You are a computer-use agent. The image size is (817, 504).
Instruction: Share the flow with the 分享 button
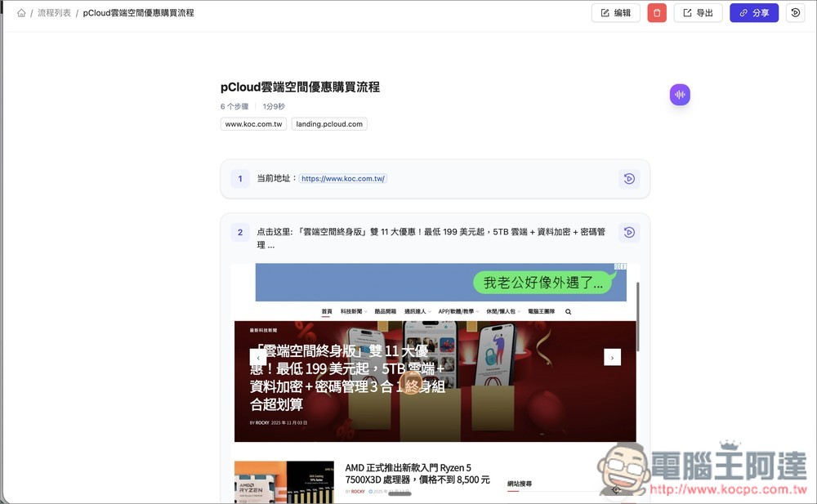tap(753, 12)
